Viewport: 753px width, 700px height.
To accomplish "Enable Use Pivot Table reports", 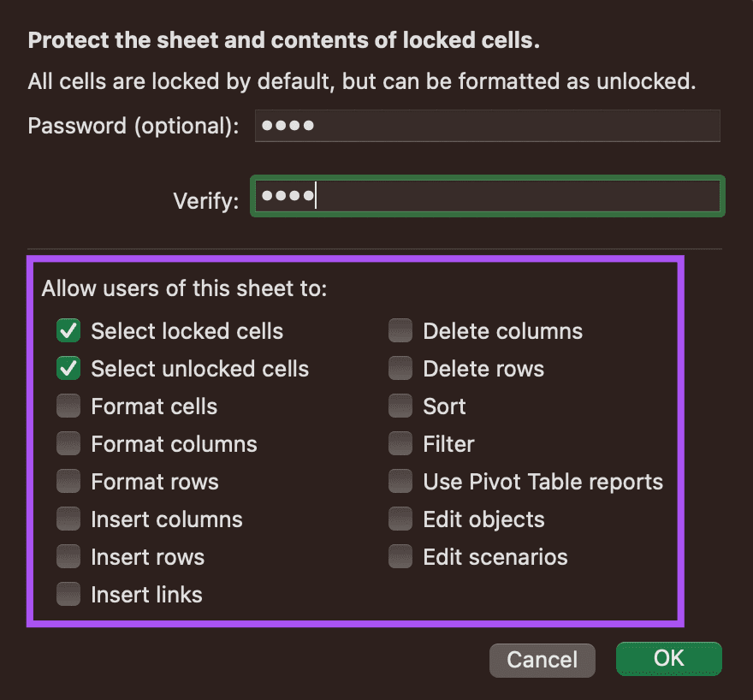I will 400,481.
